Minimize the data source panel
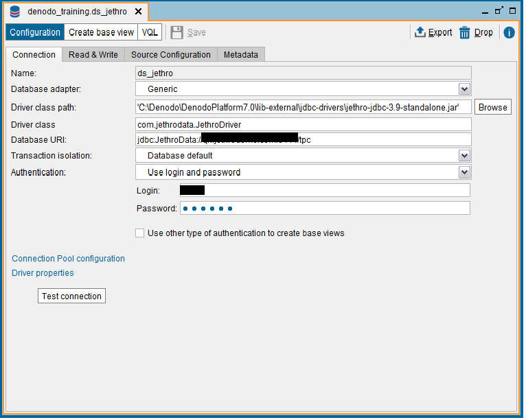The width and height of the screenshot is (526, 420). (485, 12)
